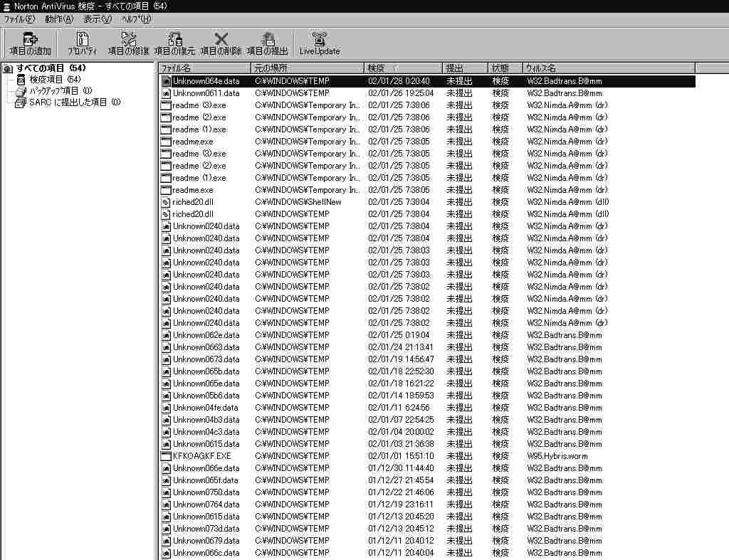
Task: Click the 02/01/11 6:24:56 quarantine date
Action: (399, 408)
